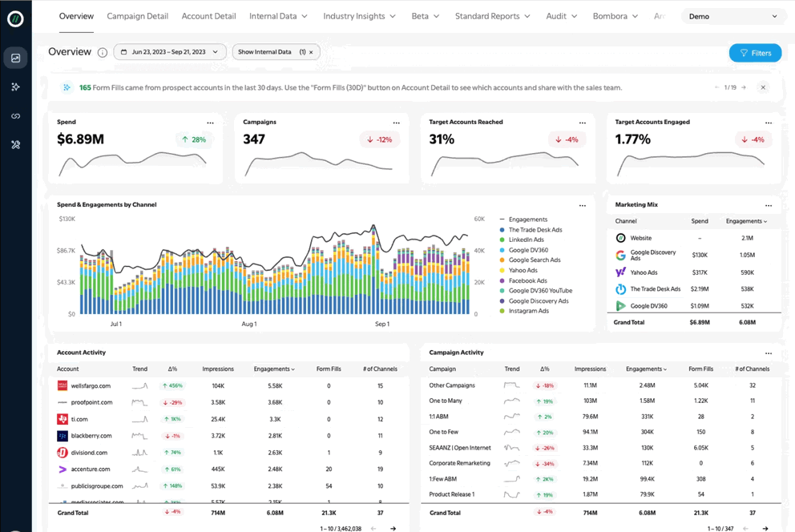The image size is (795, 532).
Task: Click the info icon beside Overview heading
Action: tap(103, 53)
